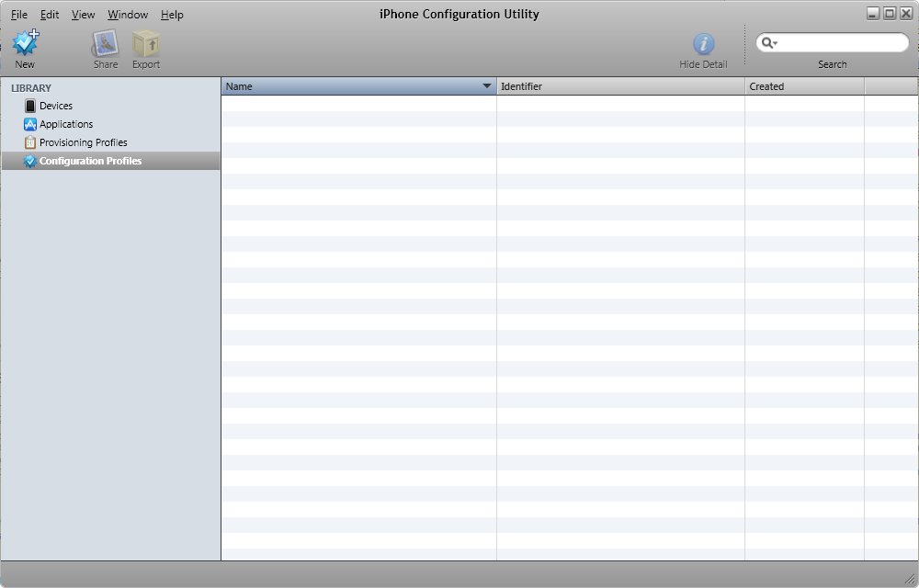Click the Hide Detail info icon

(703, 43)
